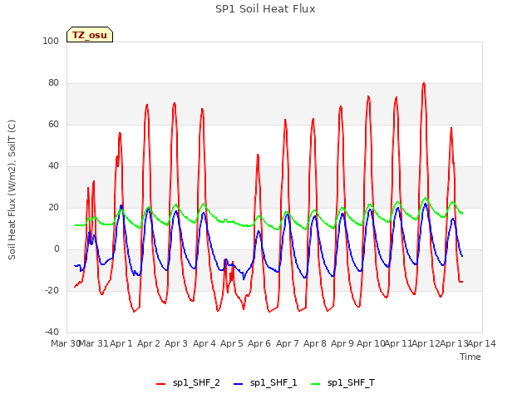Toggle the sp1_SHF_1 legend entry
532x399 pixels.
(x=265, y=383)
